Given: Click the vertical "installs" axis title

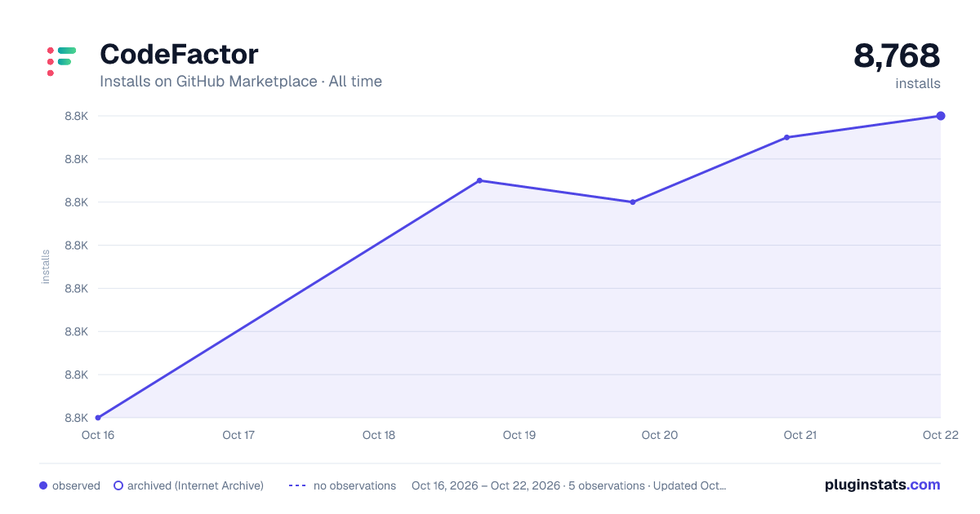Looking at the screenshot, I should (x=46, y=267).
